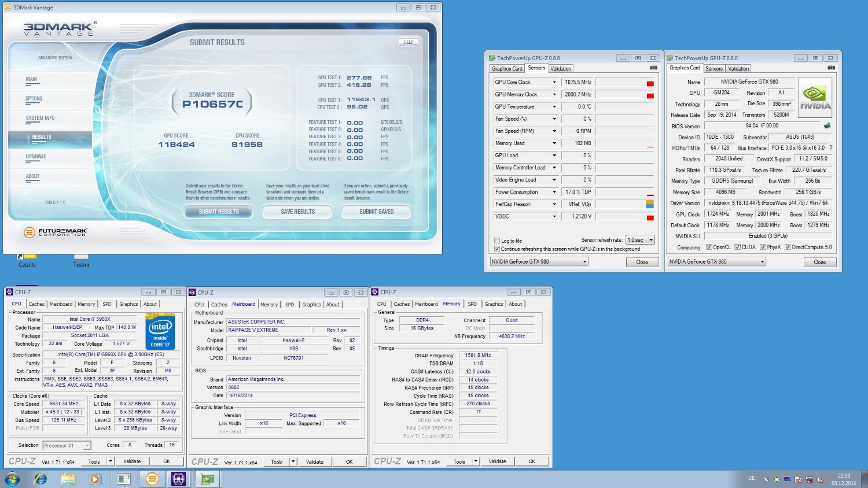868x488 pixels.
Task: Open GPU selector dropdown in GPU-Z Graphics Card window
Action: click(x=716, y=262)
